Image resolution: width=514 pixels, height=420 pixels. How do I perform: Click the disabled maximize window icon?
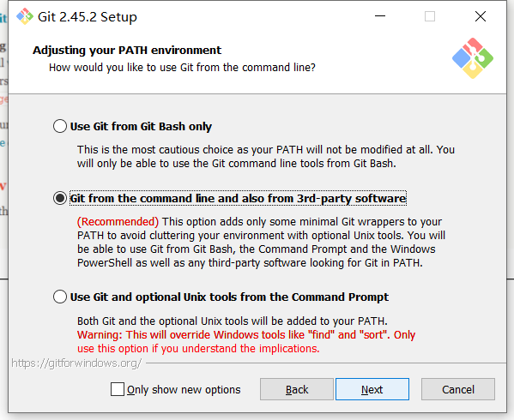(430, 16)
